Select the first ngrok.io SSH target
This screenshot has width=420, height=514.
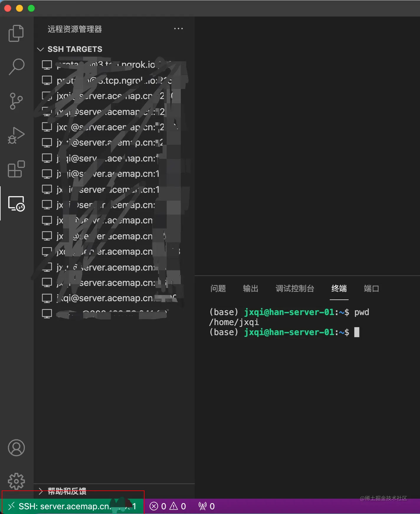pyautogui.click(x=114, y=65)
